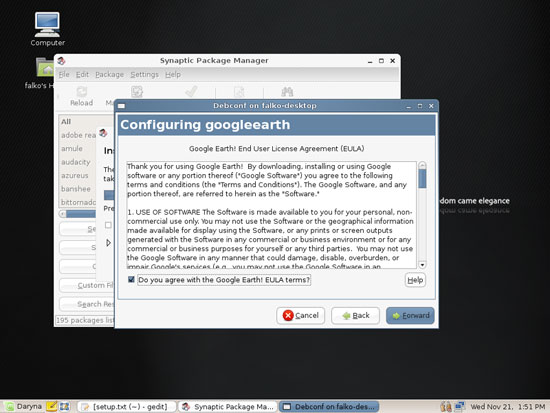Click the Properties toolbar icon in Synaptic
550x413 pixels.
[239, 92]
